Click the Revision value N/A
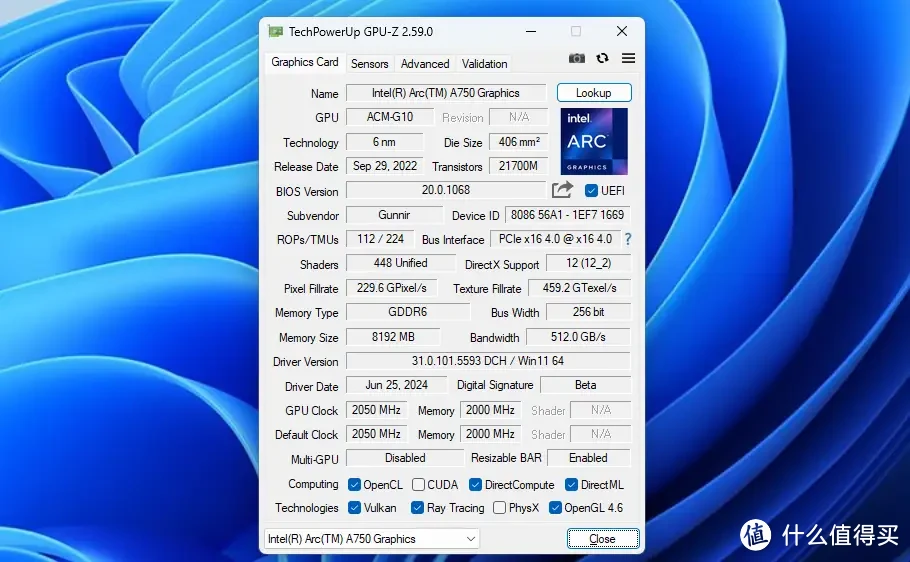Viewport: 910px width, 562px height. (518, 117)
